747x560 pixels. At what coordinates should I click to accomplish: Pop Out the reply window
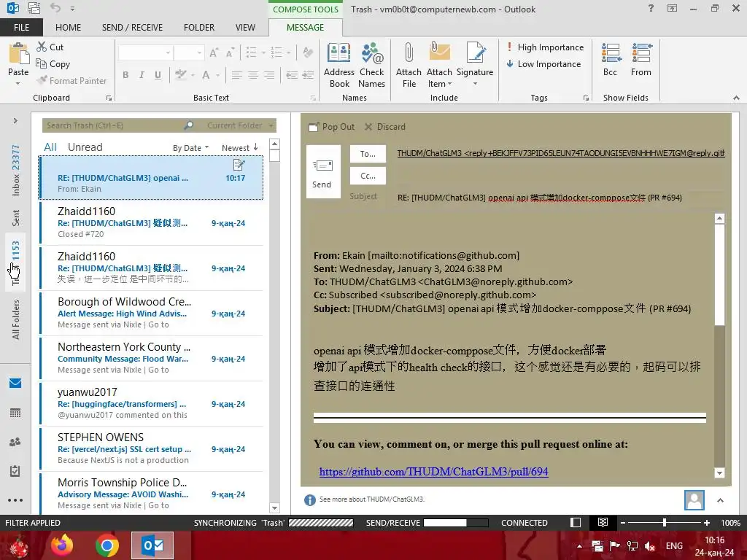pyautogui.click(x=332, y=127)
